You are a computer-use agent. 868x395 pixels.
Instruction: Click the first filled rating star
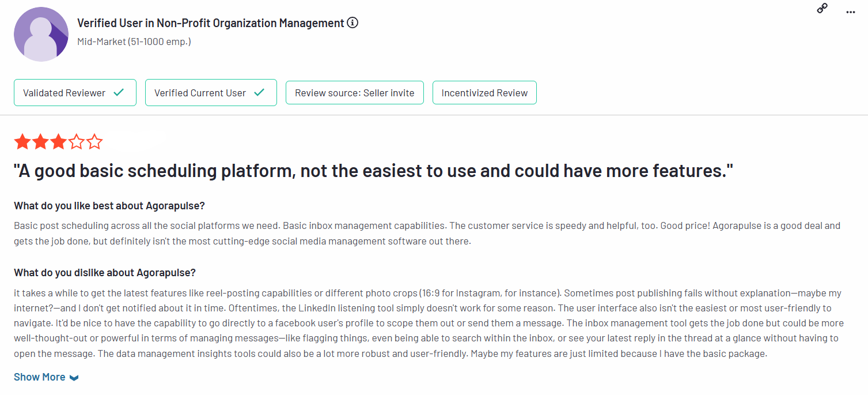[x=22, y=141]
